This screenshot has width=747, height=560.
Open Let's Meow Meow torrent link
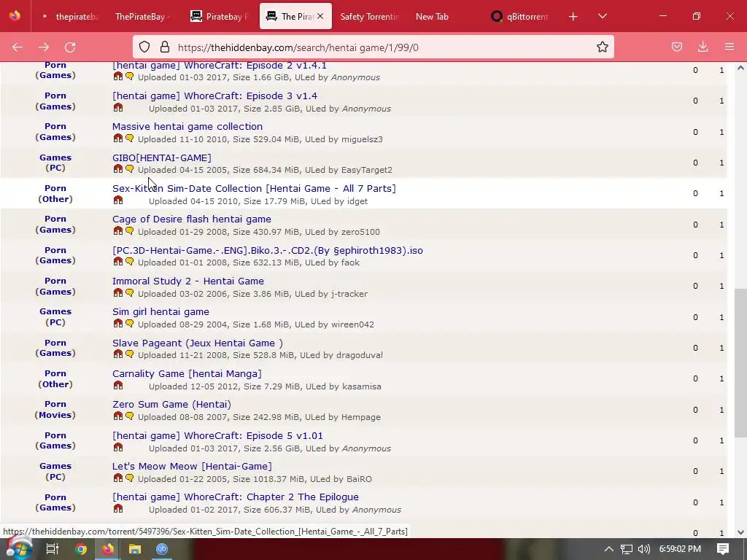coord(192,466)
